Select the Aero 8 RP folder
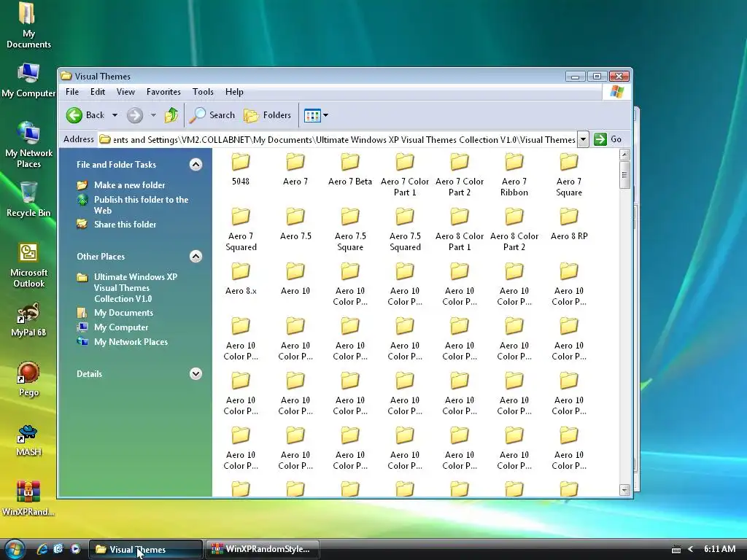The height and width of the screenshot is (560, 747). pos(569,224)
